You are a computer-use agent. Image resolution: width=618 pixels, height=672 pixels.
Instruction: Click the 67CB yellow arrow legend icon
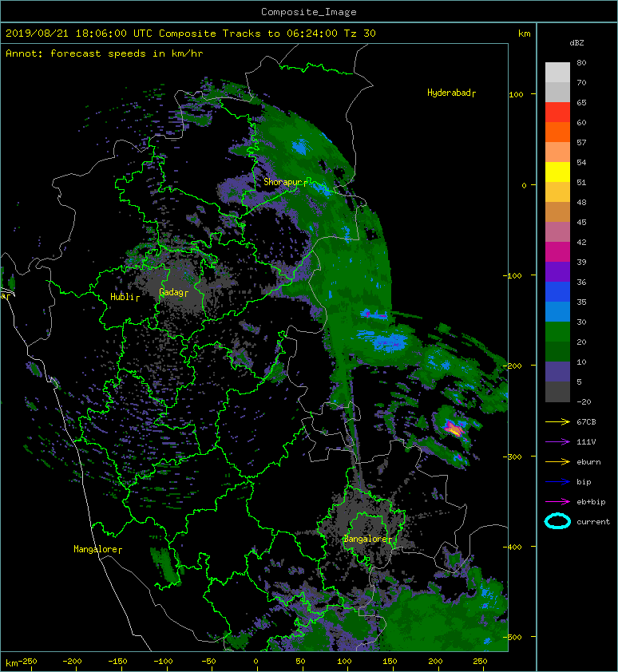coord(557,422)
